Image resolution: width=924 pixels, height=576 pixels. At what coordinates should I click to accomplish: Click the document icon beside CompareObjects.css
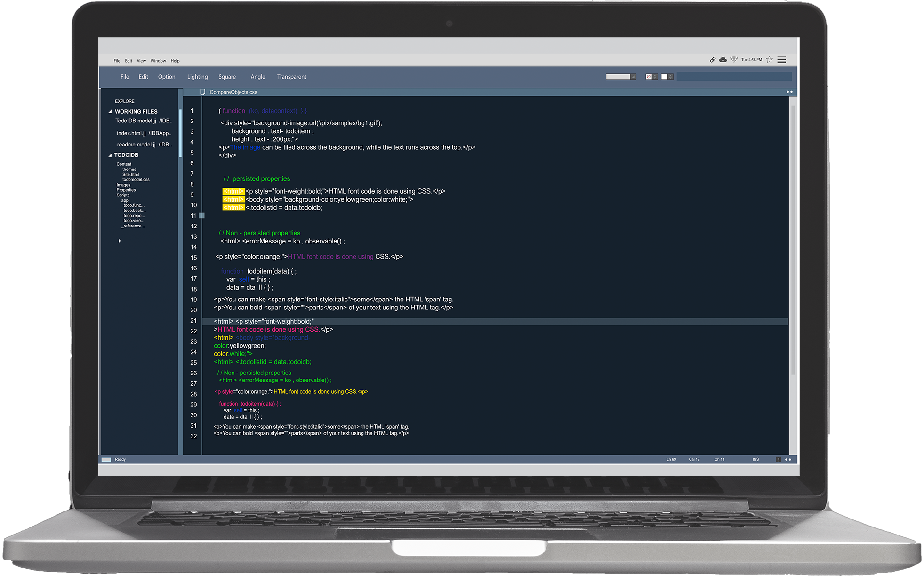[203, 92]
